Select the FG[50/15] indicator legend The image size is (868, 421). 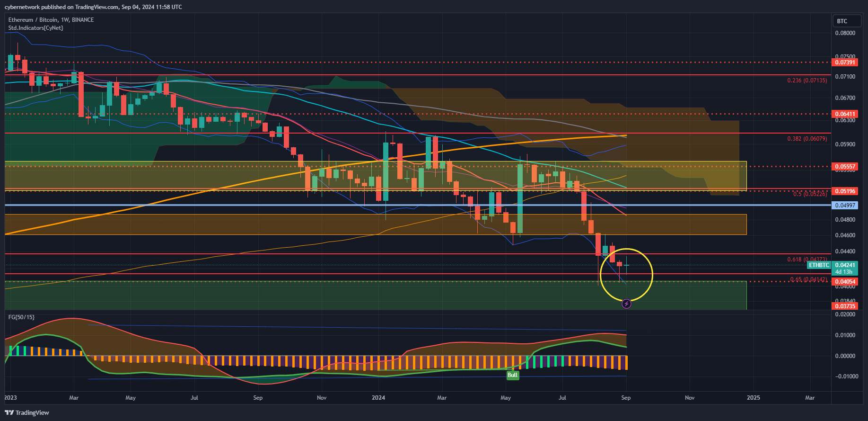[x=21, y=317]
